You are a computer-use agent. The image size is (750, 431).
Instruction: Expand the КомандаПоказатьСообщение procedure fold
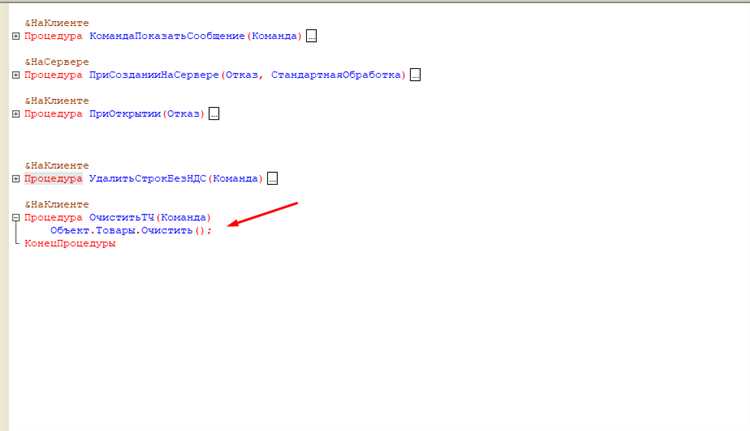[x=16, y=36]
